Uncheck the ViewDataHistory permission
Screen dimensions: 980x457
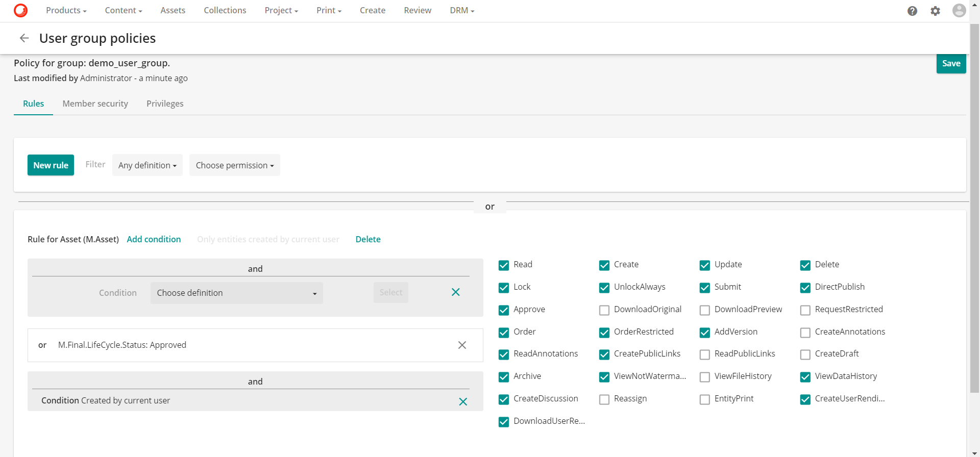805,377
